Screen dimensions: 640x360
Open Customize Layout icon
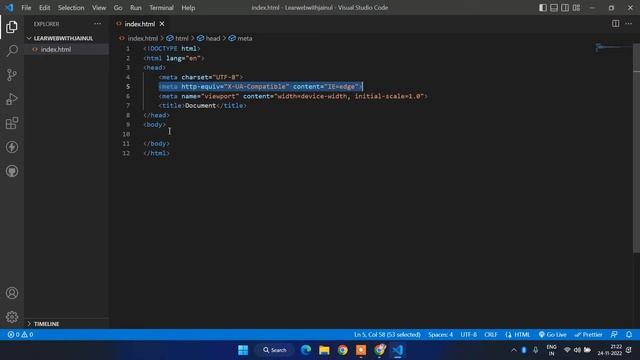576,8
